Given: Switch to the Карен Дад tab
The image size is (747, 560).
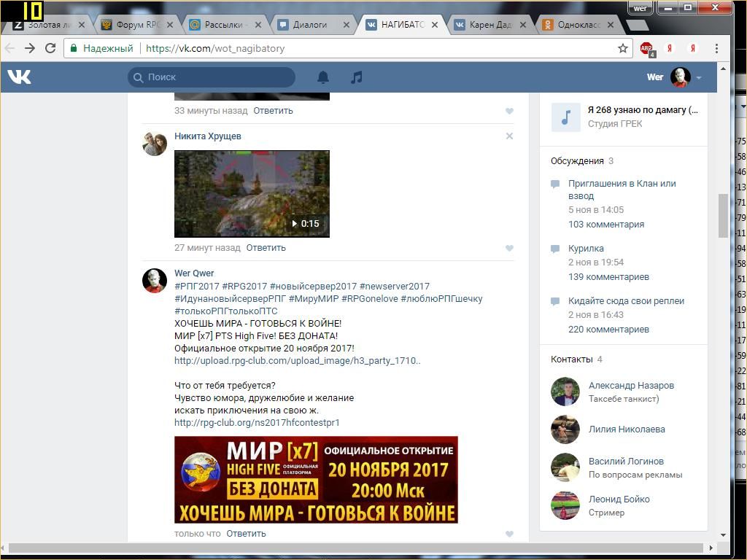Looking at the screenshot, I should [489, 25].
